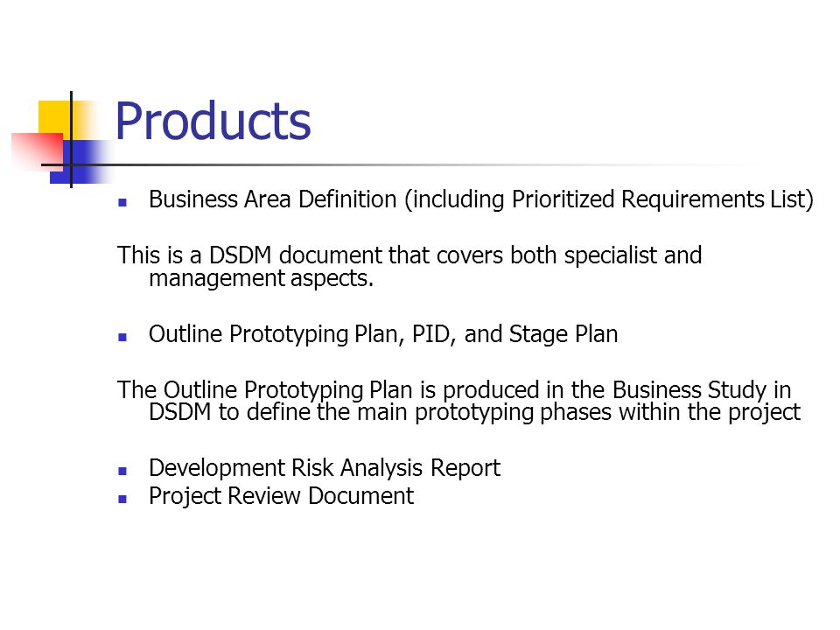Click the Products slide title
Screen dimensions: 840x630
point(213,122)
